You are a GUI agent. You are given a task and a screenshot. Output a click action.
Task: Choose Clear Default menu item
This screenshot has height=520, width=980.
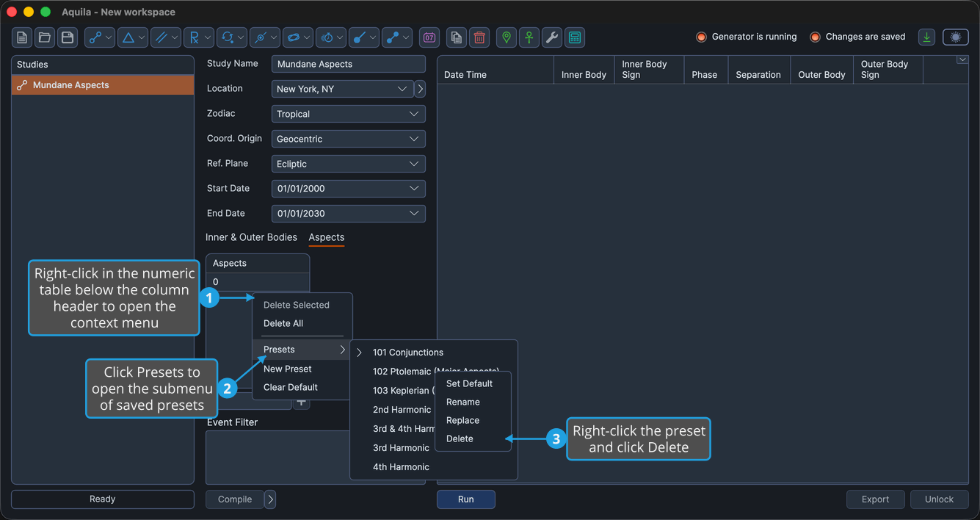tap(291, 387)
